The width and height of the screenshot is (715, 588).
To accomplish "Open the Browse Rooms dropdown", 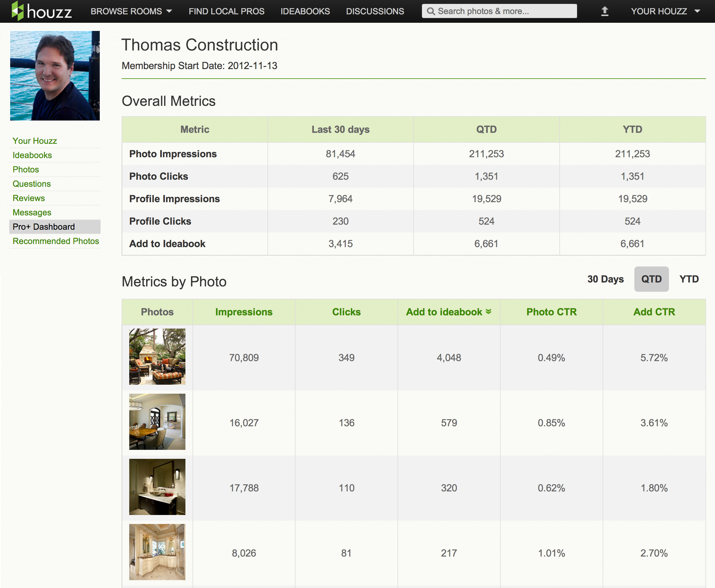I will pos(131,11).
